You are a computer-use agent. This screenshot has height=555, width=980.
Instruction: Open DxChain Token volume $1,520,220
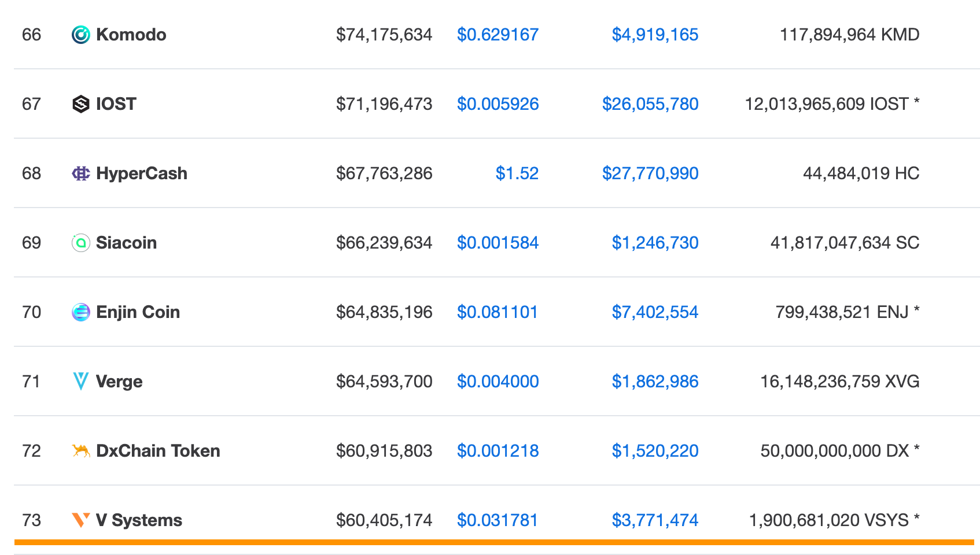coord(655,451)
